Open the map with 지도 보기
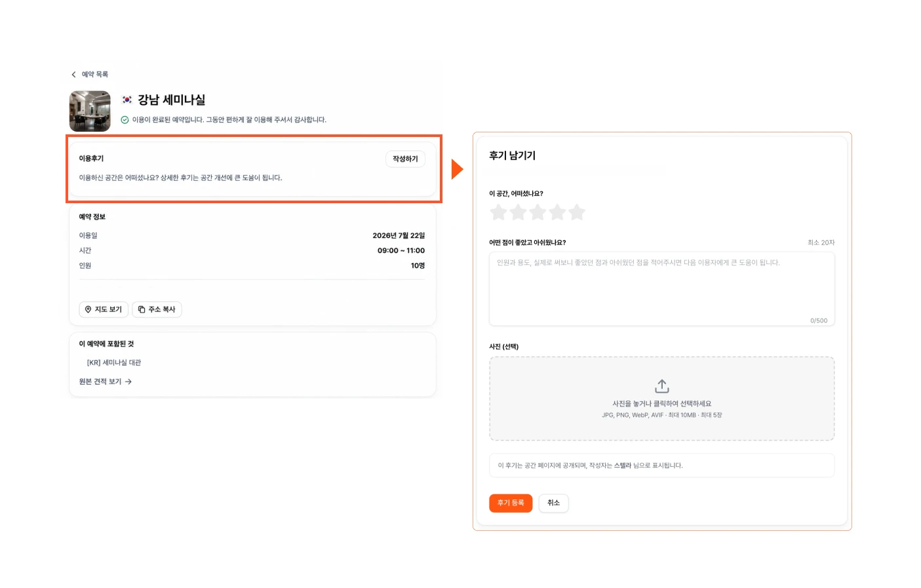Screen dimensions: 921x588 [104, 309]
